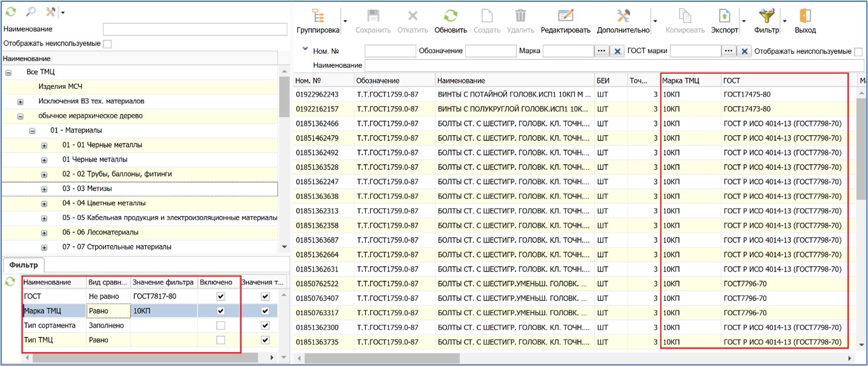Switch to the Фильтр tab
Viewport: 868px width, 366px height.
24,264
